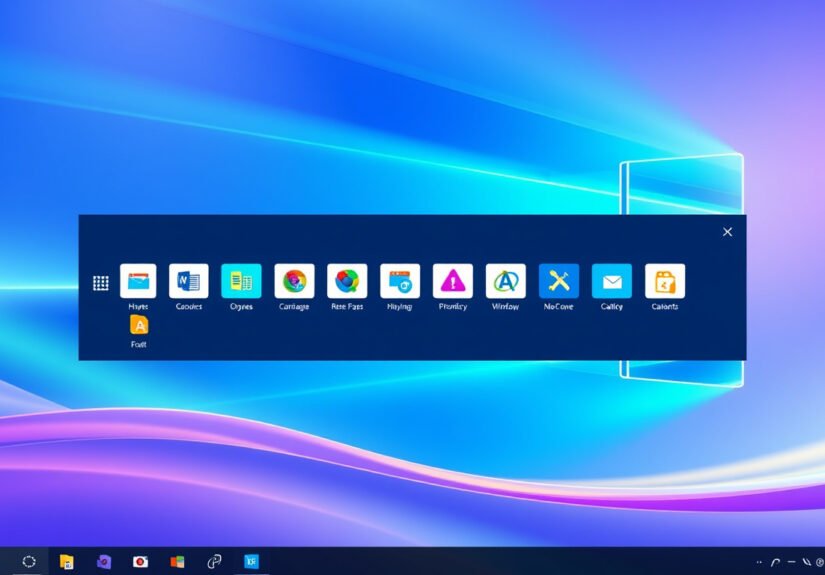Click the grid icon in the launcher panel
The width and height of the screenshot is (825, 575).
tap(100, 283)
